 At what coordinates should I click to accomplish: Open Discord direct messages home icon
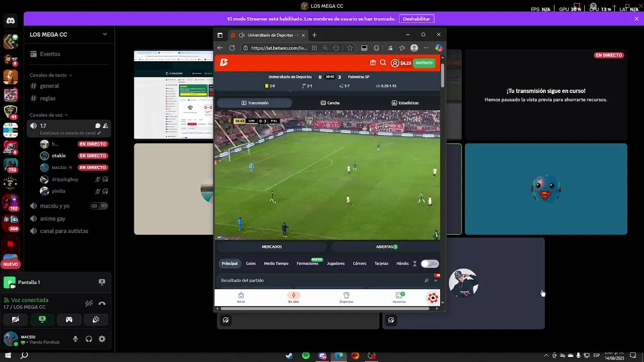point(11,21)
